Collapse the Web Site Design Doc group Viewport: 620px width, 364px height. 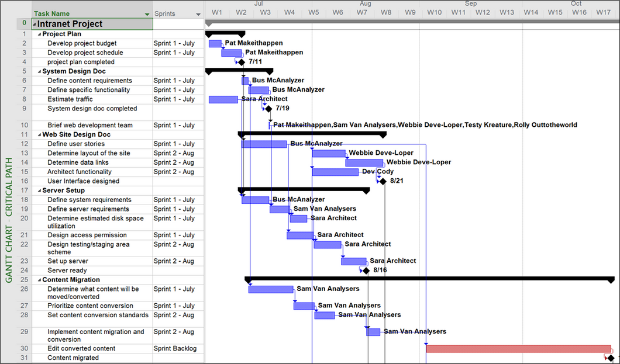coord(39,134)
